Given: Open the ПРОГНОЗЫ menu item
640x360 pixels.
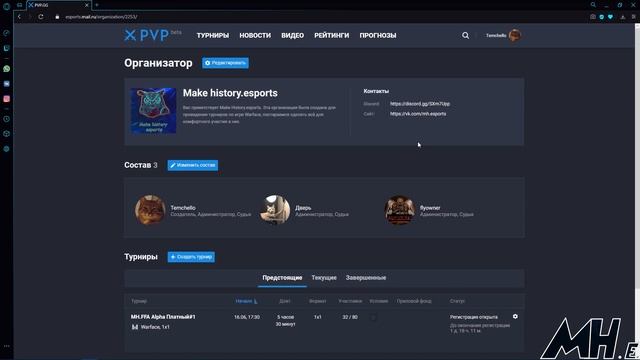Looking at the screenshot, I should (x=378, y=36).
